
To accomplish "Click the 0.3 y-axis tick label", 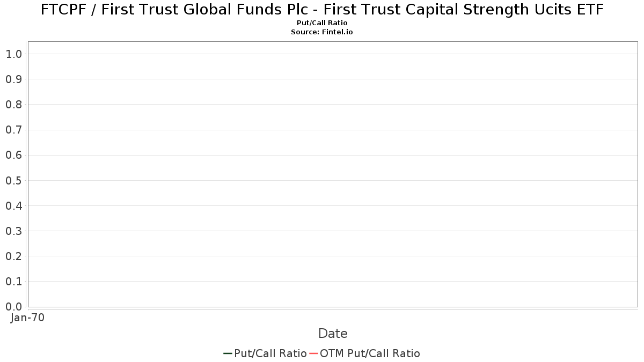I will (13, 231).
